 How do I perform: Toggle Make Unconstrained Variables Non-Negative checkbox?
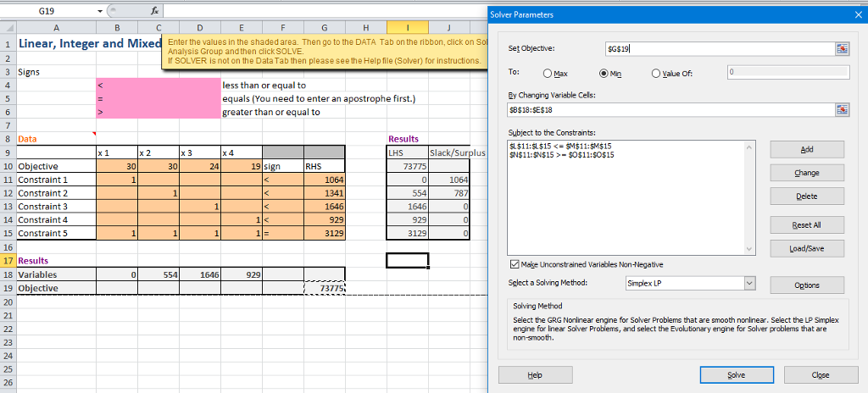coord(515,264)
